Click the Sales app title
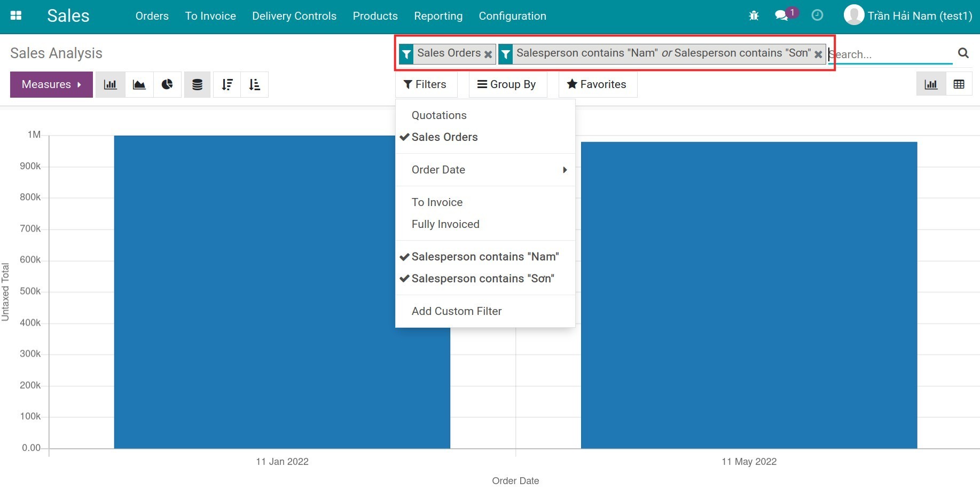Screen dimensions: 980x490 (x=68, y=16)
